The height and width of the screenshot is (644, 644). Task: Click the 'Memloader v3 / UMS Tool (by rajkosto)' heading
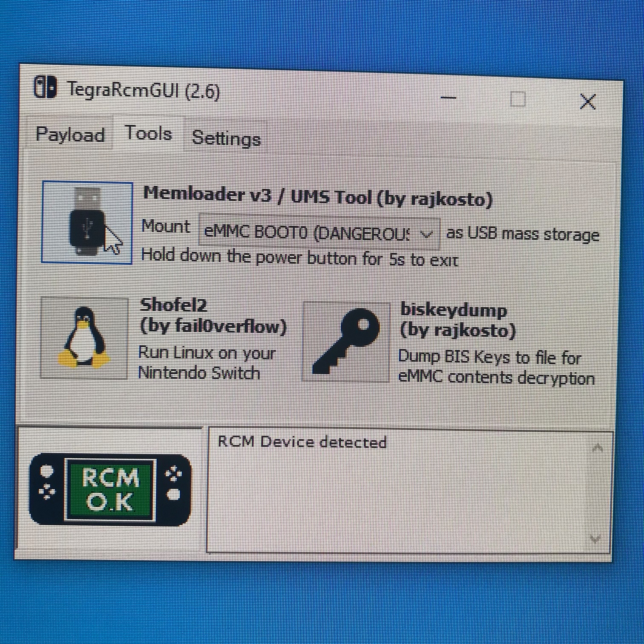pos(318,196)
